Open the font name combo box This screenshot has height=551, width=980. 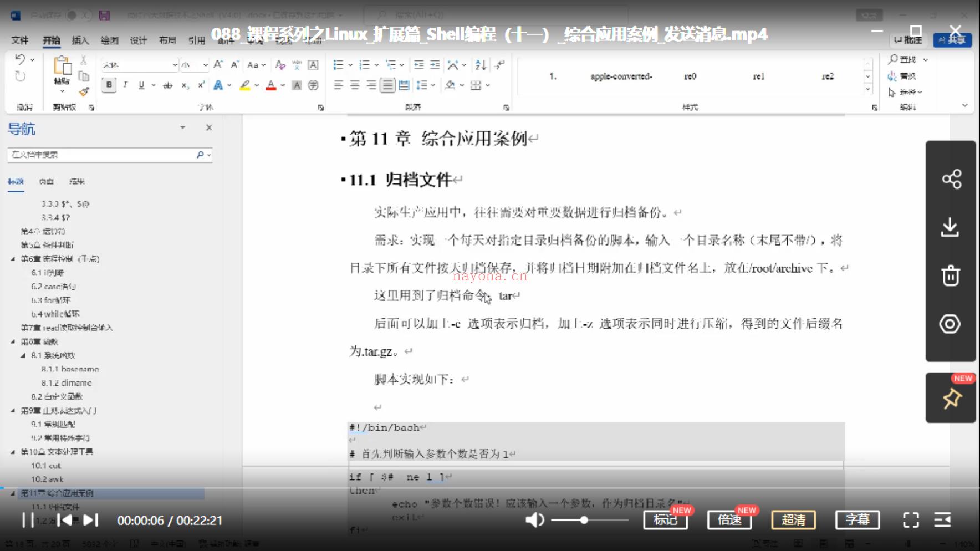[x=140, y=65]
